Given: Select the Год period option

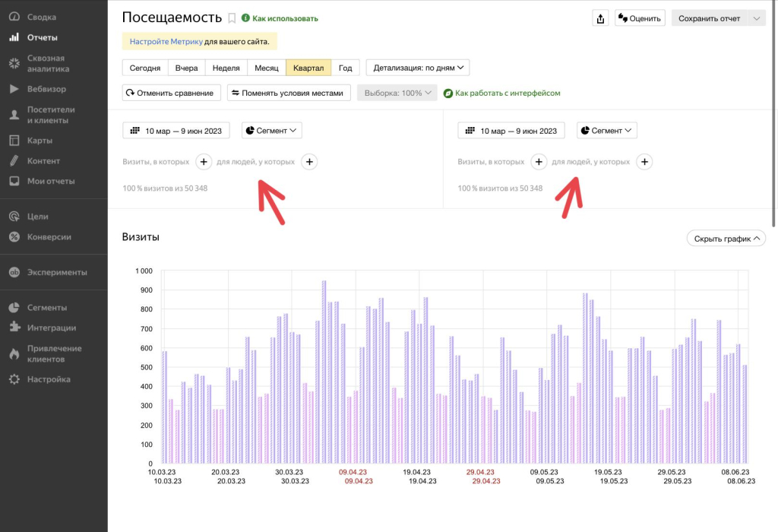Looking at the screenshot, I should [345, 68].
